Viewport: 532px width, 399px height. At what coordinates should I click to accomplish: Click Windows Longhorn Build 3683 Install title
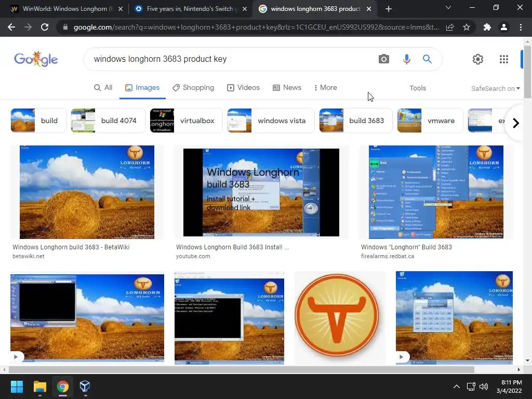click(x=232, y=247)
